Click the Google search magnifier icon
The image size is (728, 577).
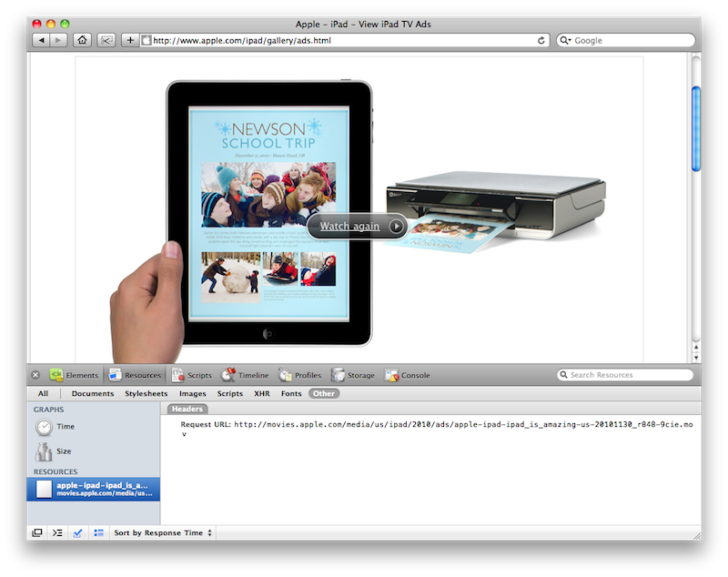564,40
